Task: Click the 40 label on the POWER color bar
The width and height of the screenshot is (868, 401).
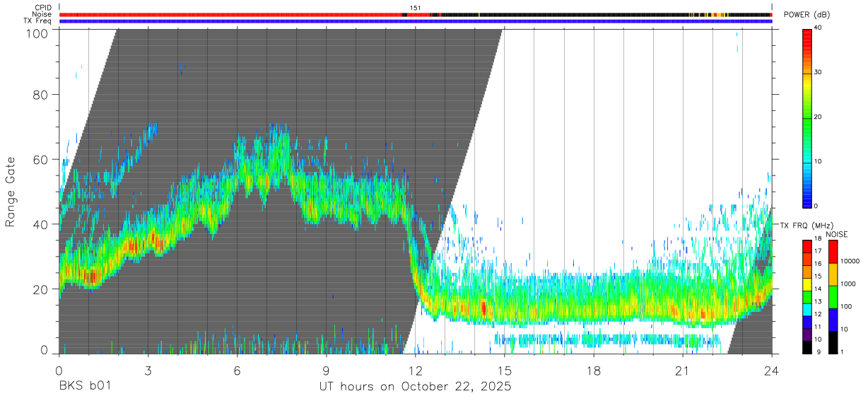Action: click(x=818, y=28)
